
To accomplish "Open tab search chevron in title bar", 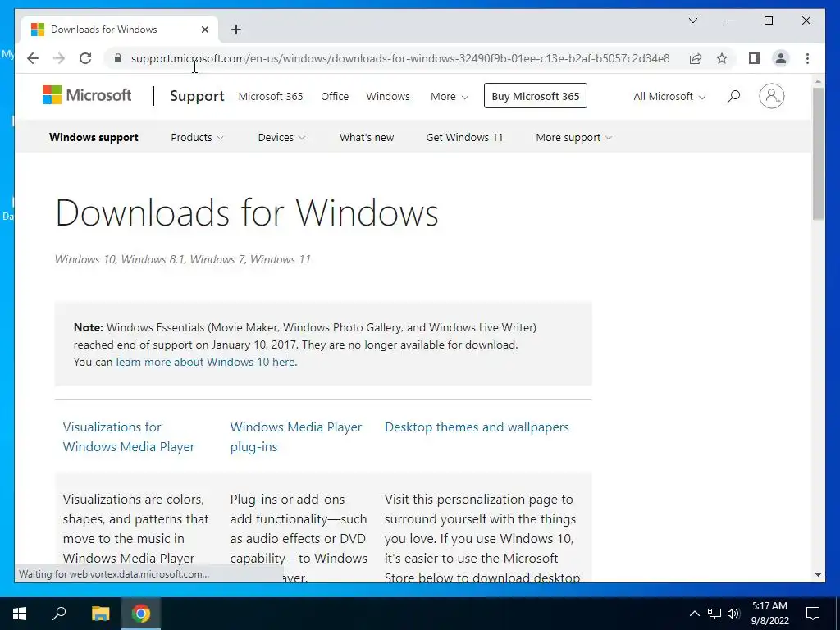I will [x=693, y=21].
